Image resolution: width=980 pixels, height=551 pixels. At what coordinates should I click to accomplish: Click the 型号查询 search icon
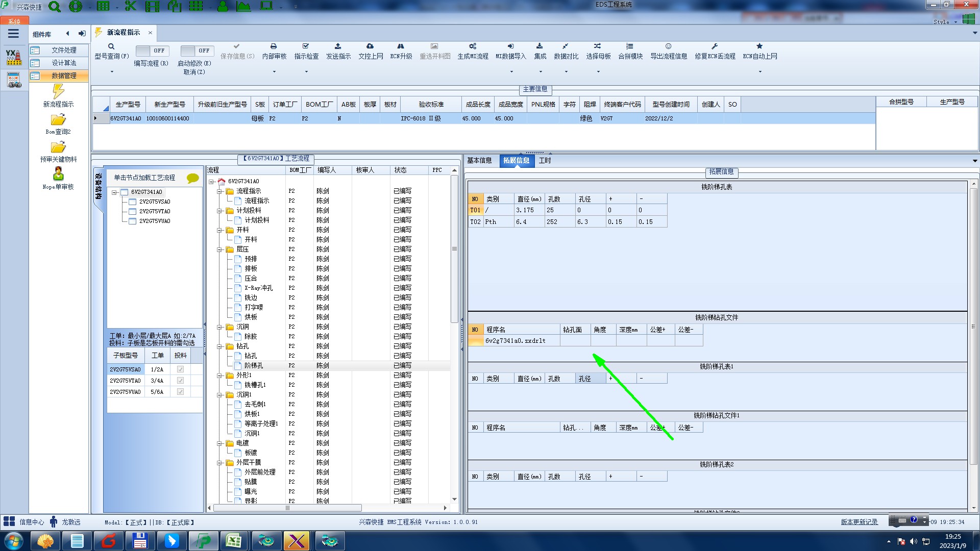(x=111, y=46)
